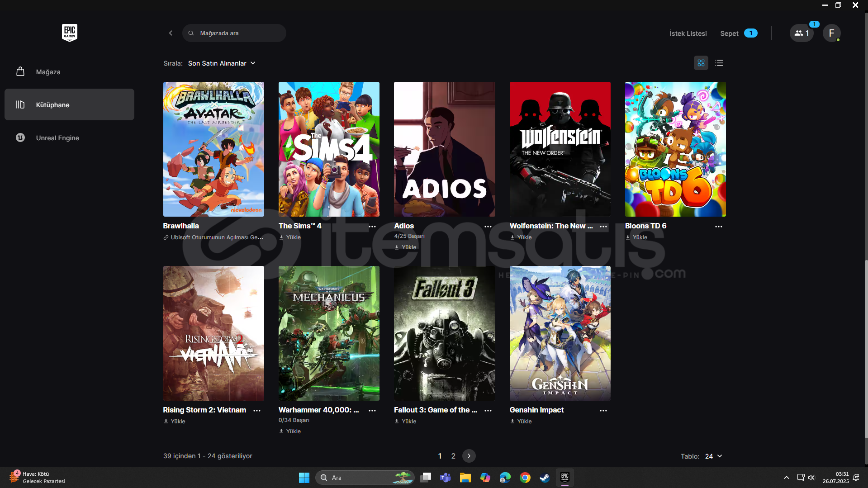Screen dimensions: 868x488
Task: Expand the Tablo 24 page size dropdown
Action: pos(714,456)
